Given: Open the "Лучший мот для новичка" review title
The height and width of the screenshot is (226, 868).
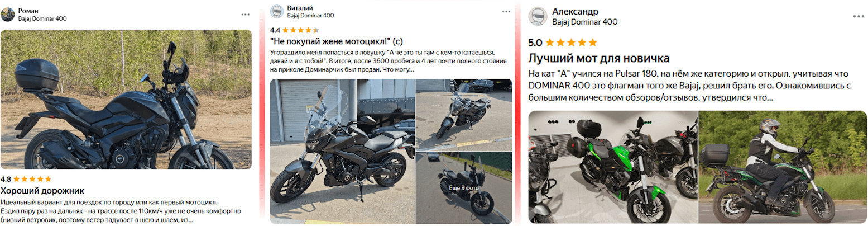Looking at the screenshot, I should point(599,58).
